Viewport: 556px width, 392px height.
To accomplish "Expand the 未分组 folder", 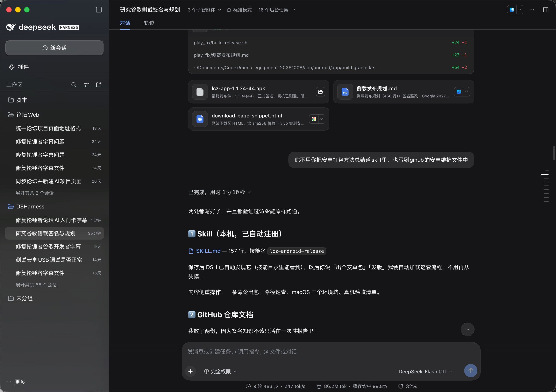I will coord(54,298).
